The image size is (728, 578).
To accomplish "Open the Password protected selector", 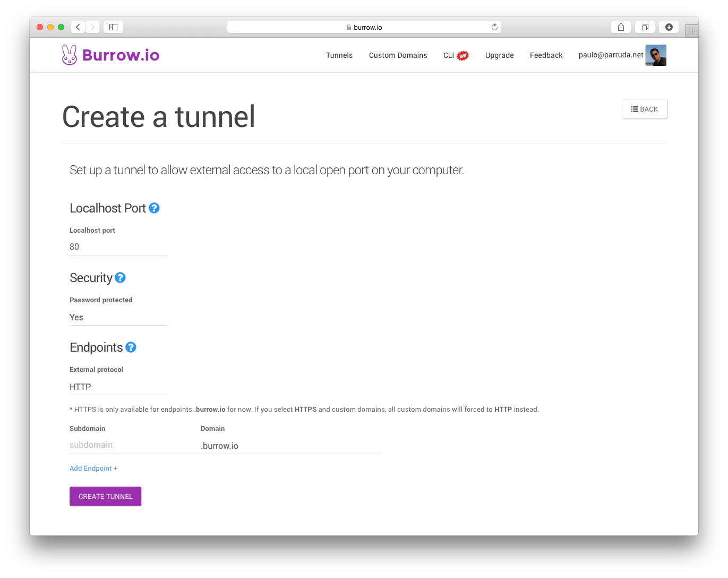I will [117, 317].
